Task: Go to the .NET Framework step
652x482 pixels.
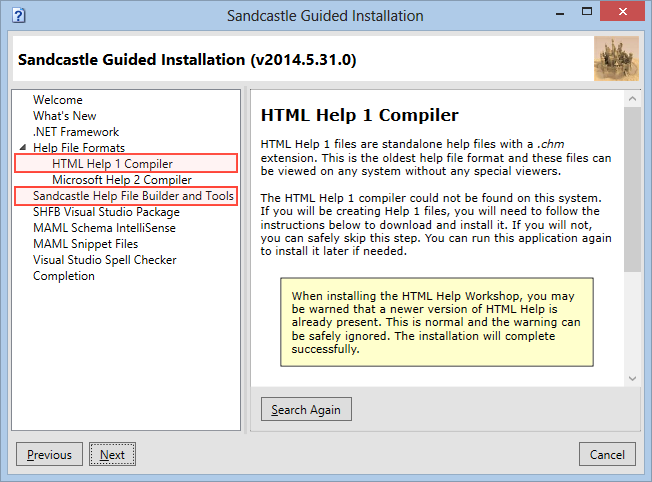Action: (x=76, y=132)
